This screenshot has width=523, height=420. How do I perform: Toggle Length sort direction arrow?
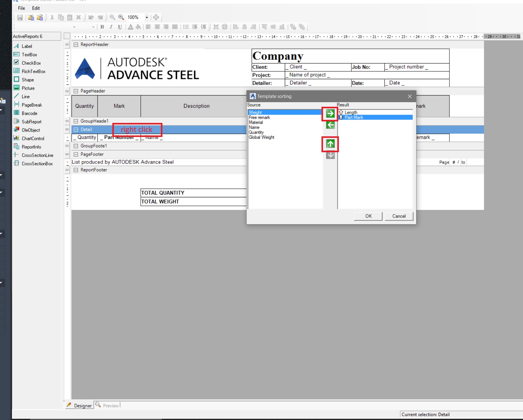click(341, 112)
